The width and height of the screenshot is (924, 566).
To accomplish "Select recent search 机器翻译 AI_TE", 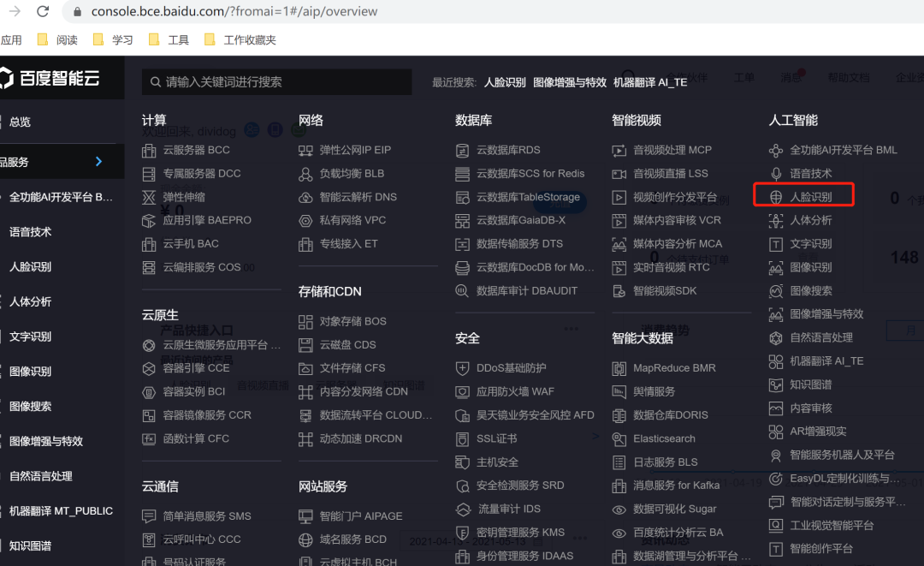I will point(650,82).
